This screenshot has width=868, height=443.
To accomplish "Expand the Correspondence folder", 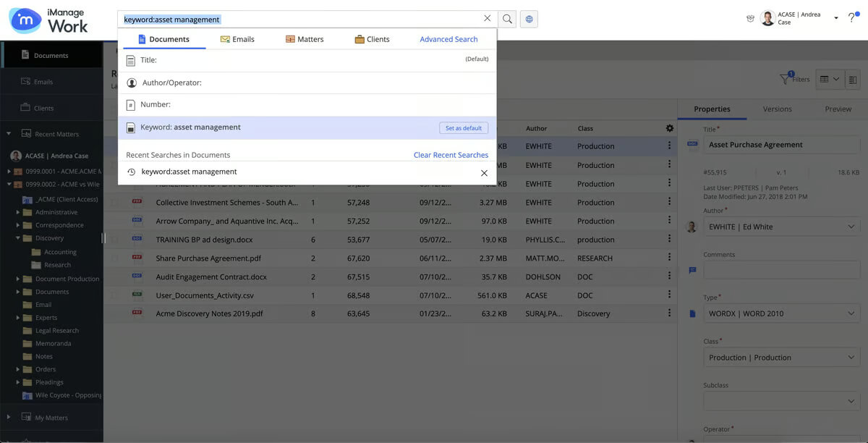I will click(x=18, y=225).
